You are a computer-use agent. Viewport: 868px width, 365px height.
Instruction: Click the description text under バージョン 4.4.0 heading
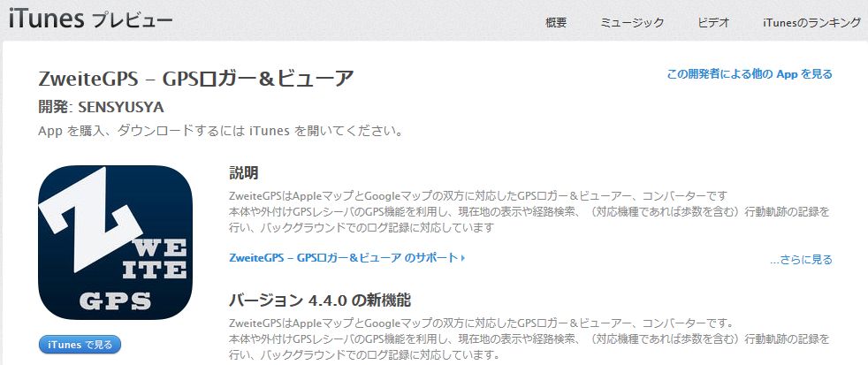[x=529, y=338]
